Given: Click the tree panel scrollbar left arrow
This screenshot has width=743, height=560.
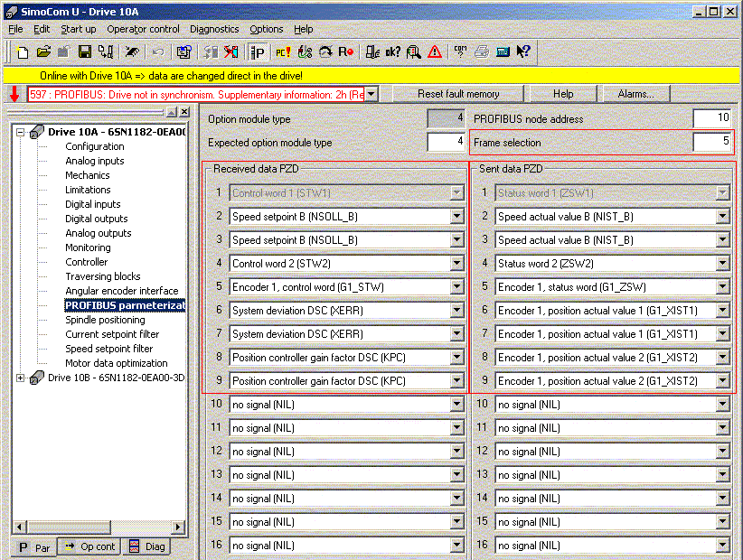Looking at the screenshot, I should (19, 527).
